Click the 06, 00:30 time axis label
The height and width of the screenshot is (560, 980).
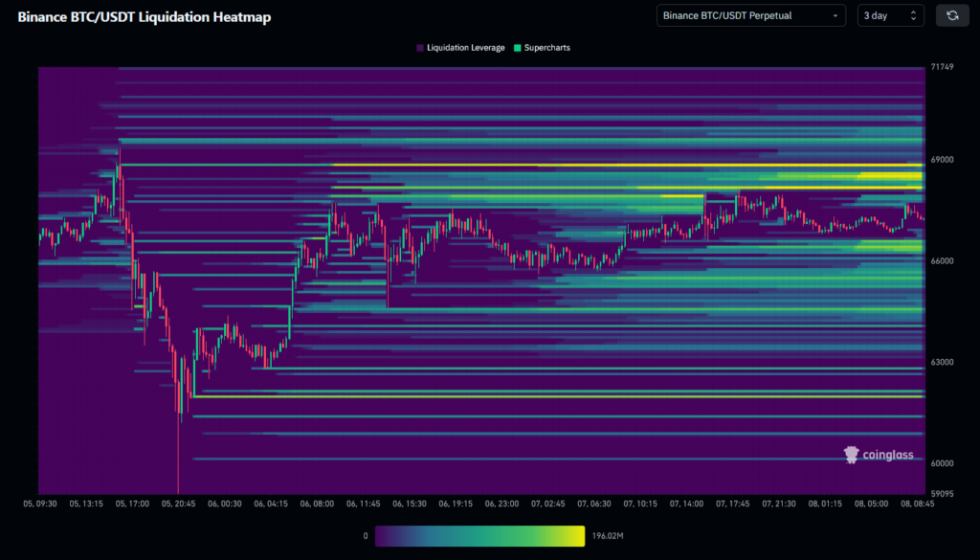(x=224, y=504)
